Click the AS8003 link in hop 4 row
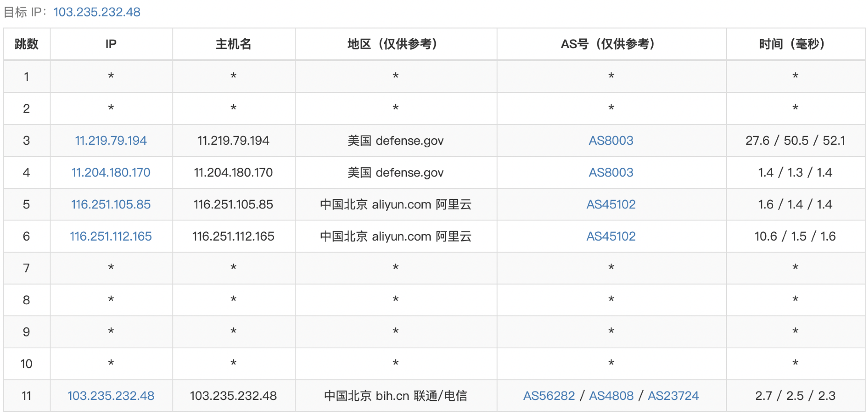 pos(611,172)
